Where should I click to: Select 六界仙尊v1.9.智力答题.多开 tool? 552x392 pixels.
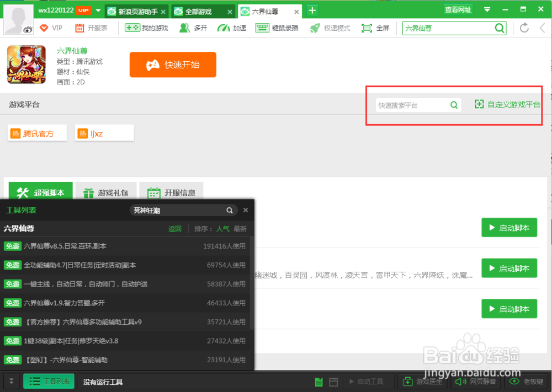tap(125, 303)
